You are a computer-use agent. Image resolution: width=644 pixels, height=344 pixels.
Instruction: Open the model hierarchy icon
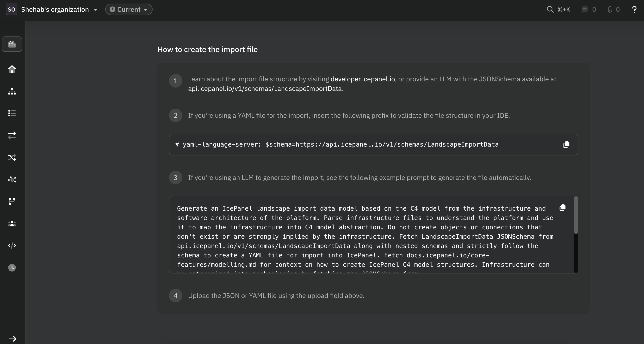(x=12, y=91)
